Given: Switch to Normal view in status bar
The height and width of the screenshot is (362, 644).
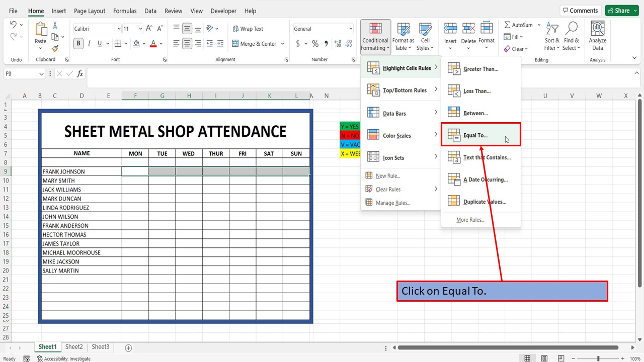Looking at the screenshot, I should pos(527,358).
